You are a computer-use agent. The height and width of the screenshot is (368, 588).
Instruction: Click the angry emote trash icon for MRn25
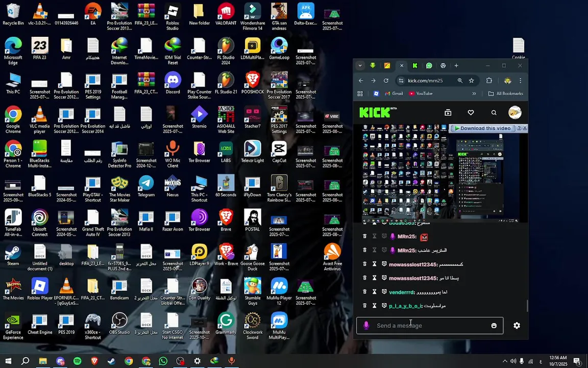[364, 236]
